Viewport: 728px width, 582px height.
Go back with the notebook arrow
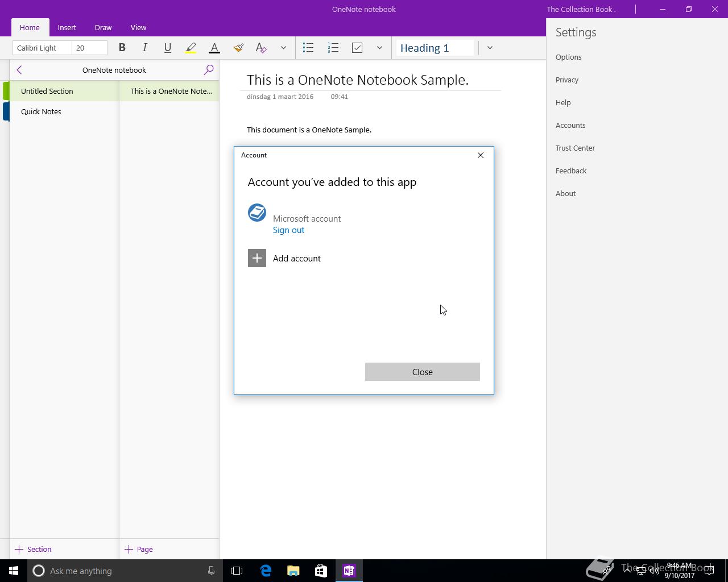pyautogui.click(x=19, y=70)
